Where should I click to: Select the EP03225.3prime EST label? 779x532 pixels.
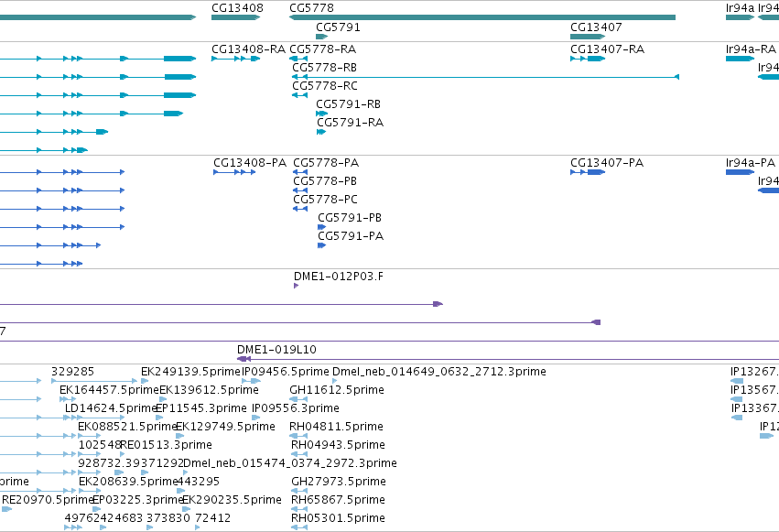(138, 500)
